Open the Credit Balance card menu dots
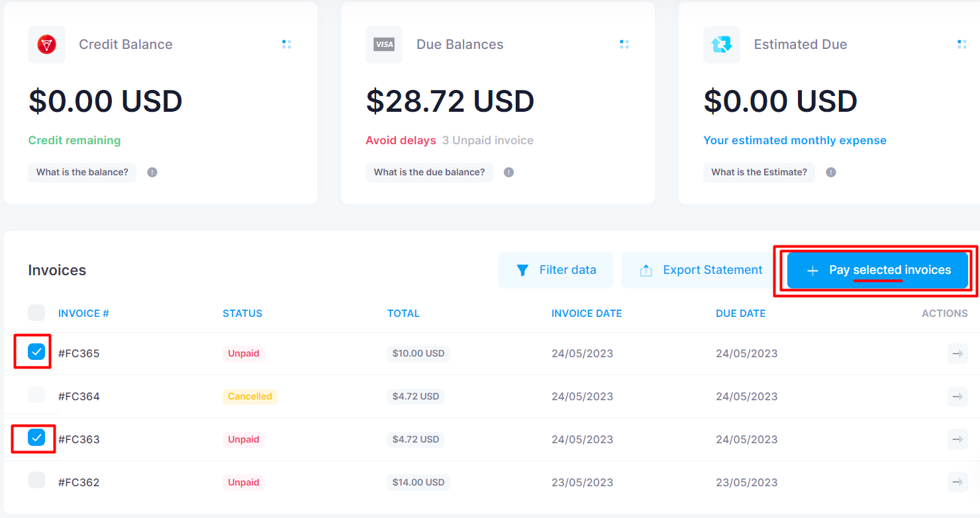This screenshot has height=518, width=980. [287, 44]
